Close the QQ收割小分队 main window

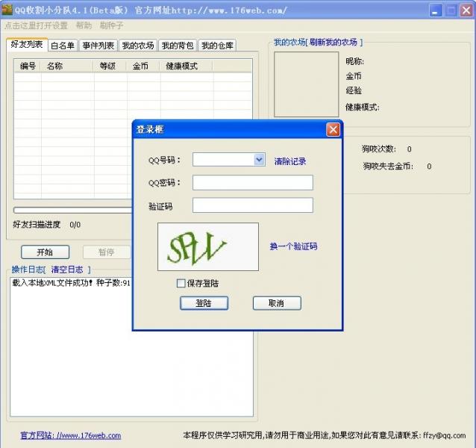[x=466, y=10]
